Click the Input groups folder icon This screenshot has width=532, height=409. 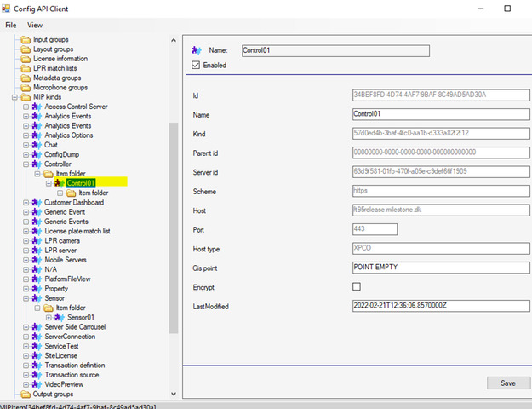26,39
